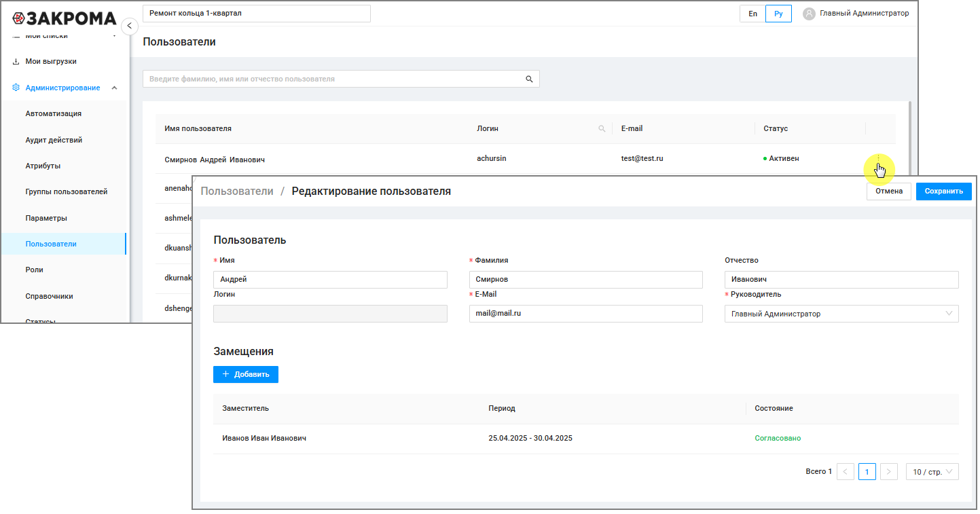
Task: Open Справочники in sidebar
Action: coord(49,296)
